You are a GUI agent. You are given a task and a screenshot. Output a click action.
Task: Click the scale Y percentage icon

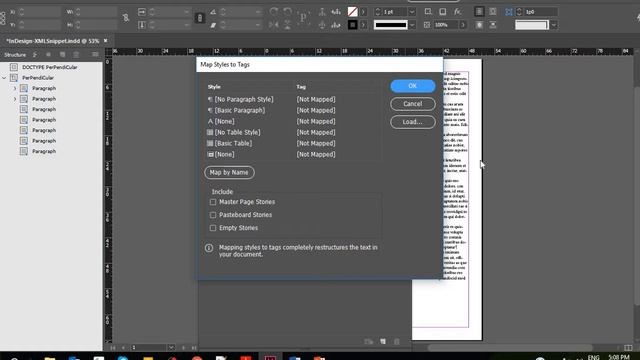[x=142, y=25]
